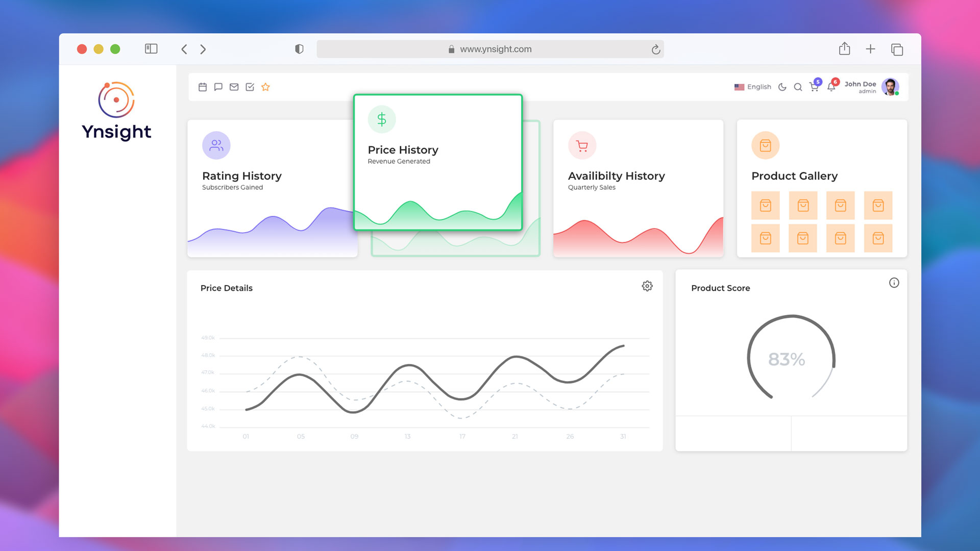Viewport: 980px width, 551px height.
Task: Click the Revenue Generated subtitle
Action: click(x=399, y=162)
